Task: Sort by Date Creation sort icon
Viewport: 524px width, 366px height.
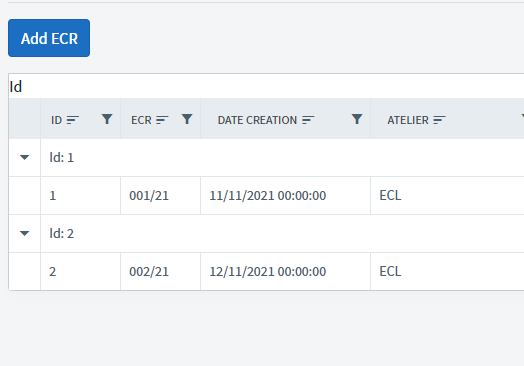Action: (x=308, y=120)
